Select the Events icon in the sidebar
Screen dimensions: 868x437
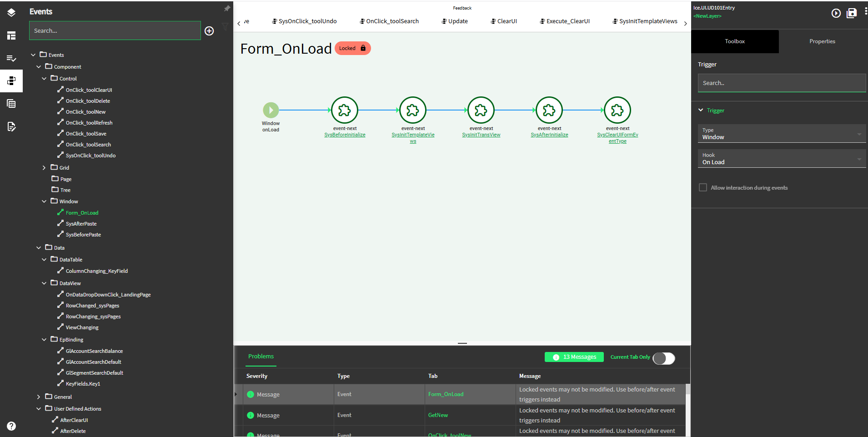coord(11,81)
